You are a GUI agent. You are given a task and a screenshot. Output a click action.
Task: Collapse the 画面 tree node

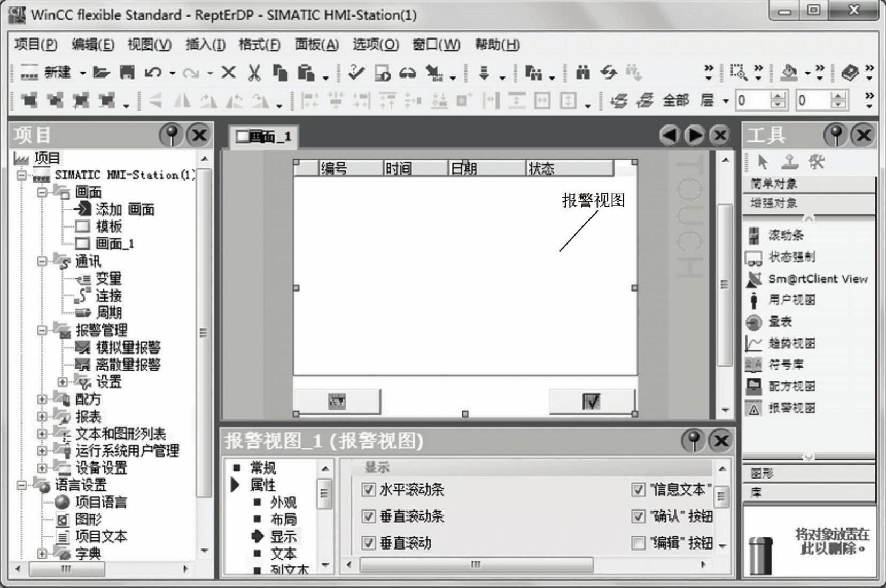tap(42, 192)
